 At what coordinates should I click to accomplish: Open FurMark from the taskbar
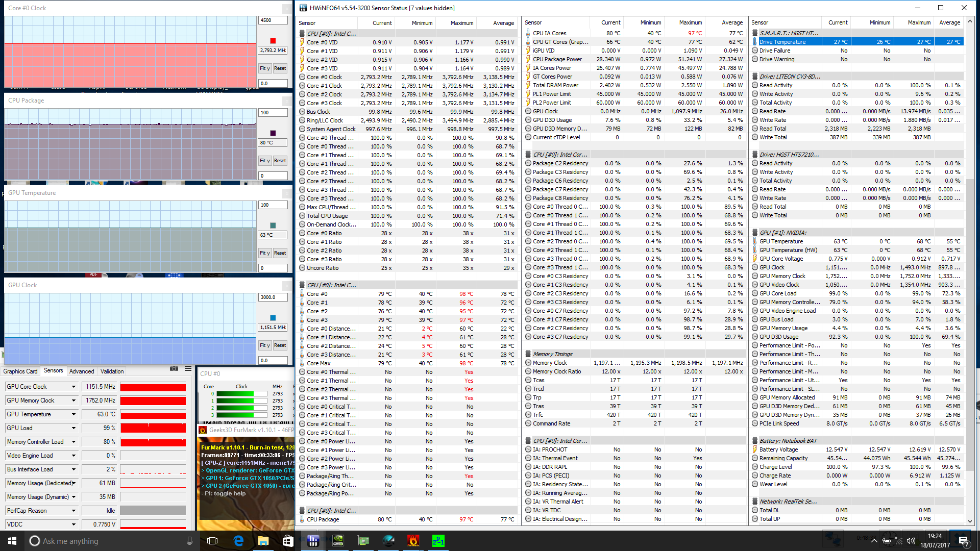point(413,541)
